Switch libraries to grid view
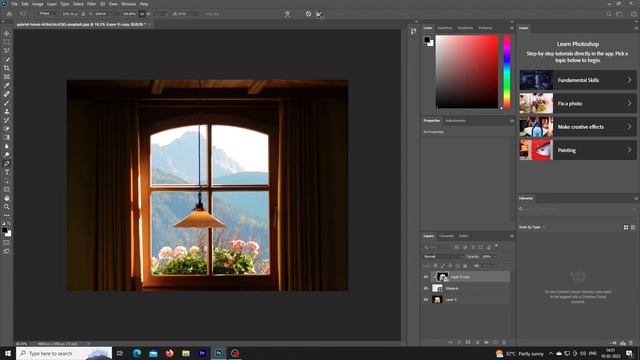Image resolution: width=640 pixels, height=360 pixels. 626,227
